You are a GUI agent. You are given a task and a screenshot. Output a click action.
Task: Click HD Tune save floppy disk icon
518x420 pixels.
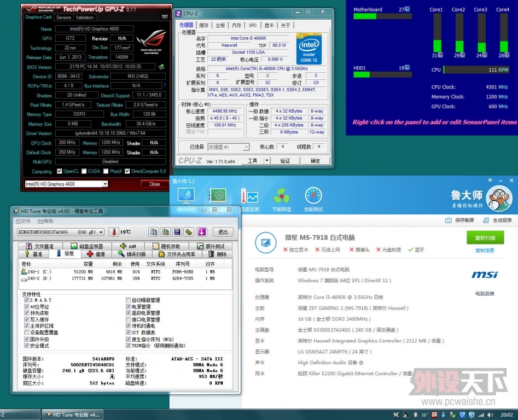pos(177,232)
